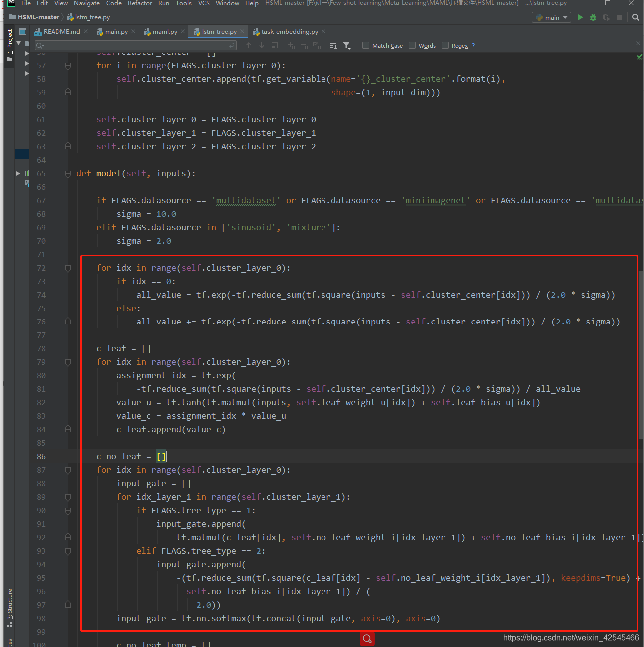This screenshot has height=647, width=644.
Task: Collapse def model fold at line 65
Action: 68,173
